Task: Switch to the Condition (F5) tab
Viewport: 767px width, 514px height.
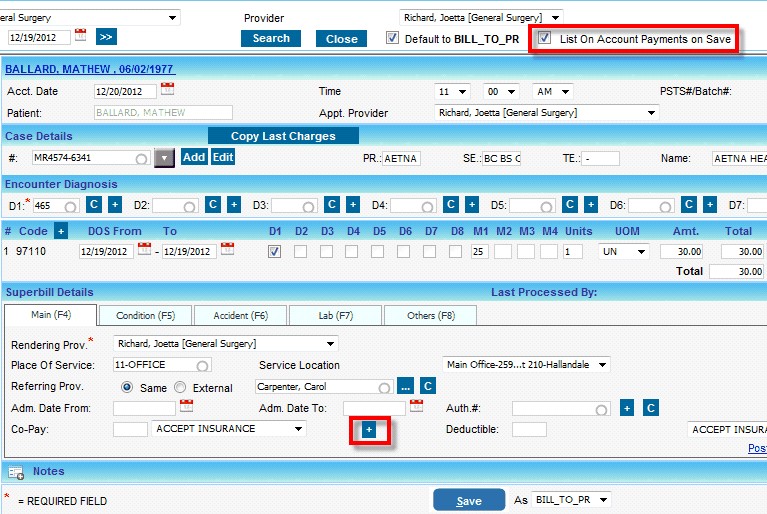Action: point(144,316)
